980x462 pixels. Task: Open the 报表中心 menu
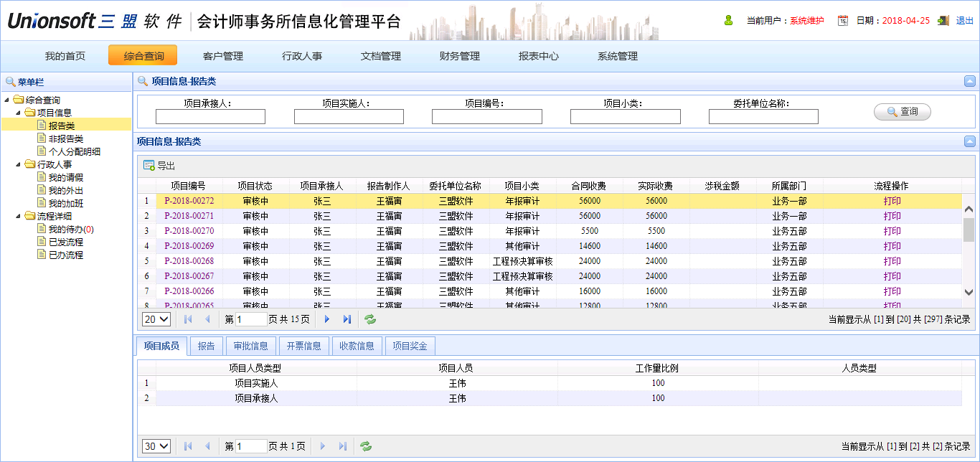click(539, 56)
